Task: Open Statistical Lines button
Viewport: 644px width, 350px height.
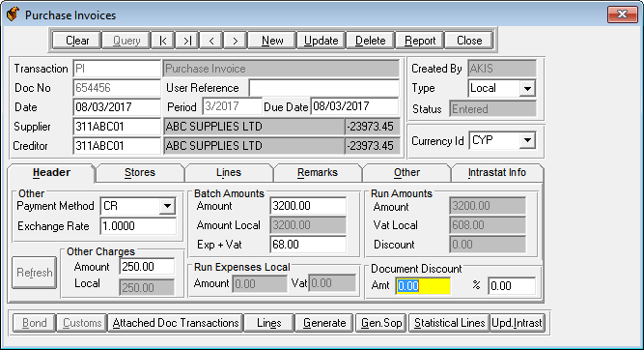Action: (449, 323)
